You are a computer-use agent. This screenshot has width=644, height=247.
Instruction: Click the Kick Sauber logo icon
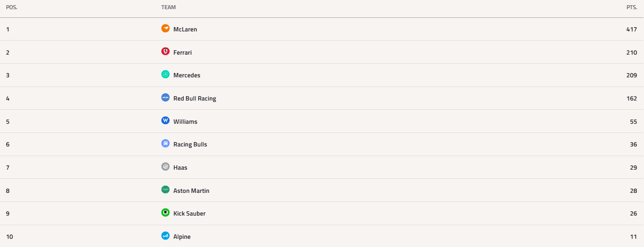(165, 213)
